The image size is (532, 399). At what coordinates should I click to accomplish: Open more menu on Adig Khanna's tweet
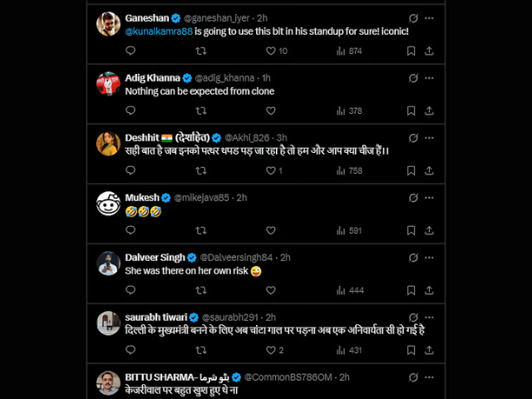pos(429,77)
